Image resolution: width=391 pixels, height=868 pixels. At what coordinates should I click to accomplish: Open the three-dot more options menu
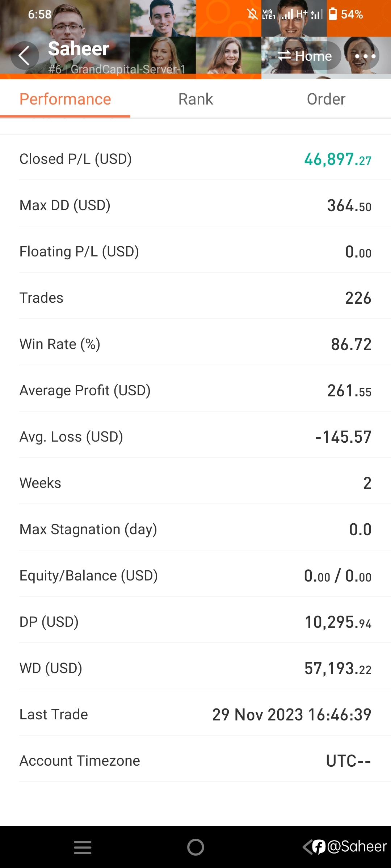(365, 56)
